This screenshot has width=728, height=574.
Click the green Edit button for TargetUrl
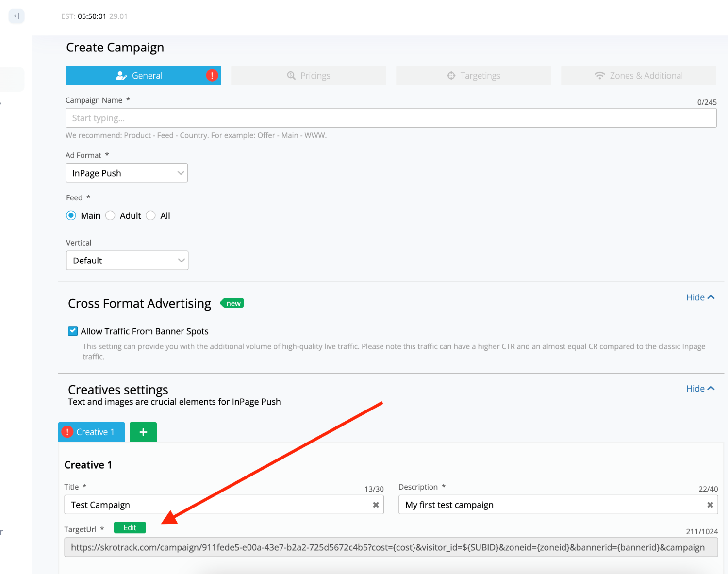(x=130, y=527)
